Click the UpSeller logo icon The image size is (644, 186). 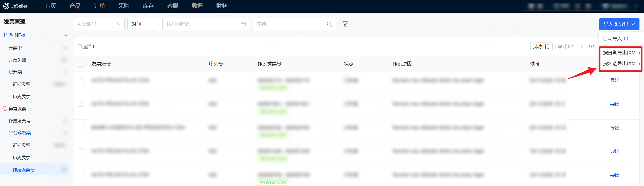(x=6, y=6)
